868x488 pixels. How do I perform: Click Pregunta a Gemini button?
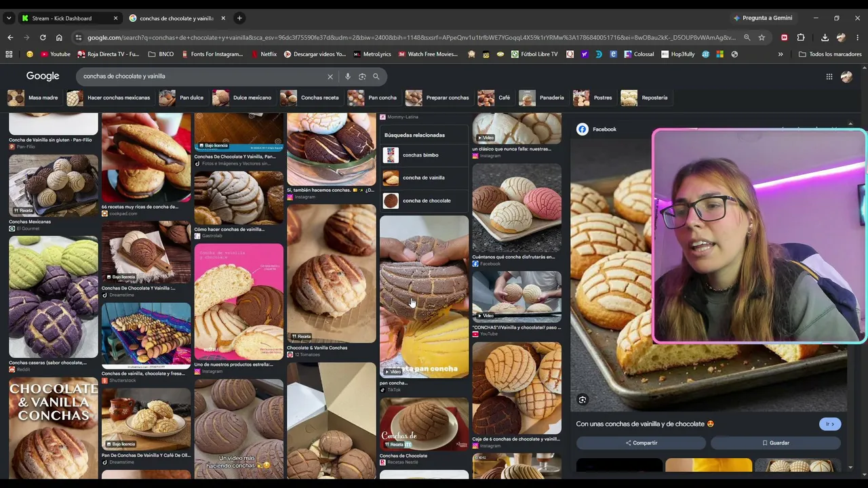coord(762,18)
